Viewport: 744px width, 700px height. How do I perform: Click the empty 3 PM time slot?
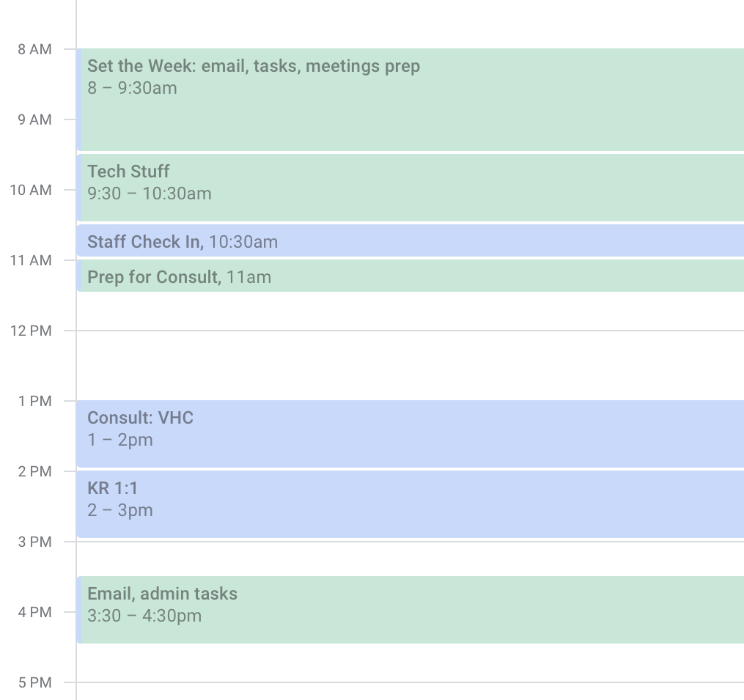click(x=410, y=559)
